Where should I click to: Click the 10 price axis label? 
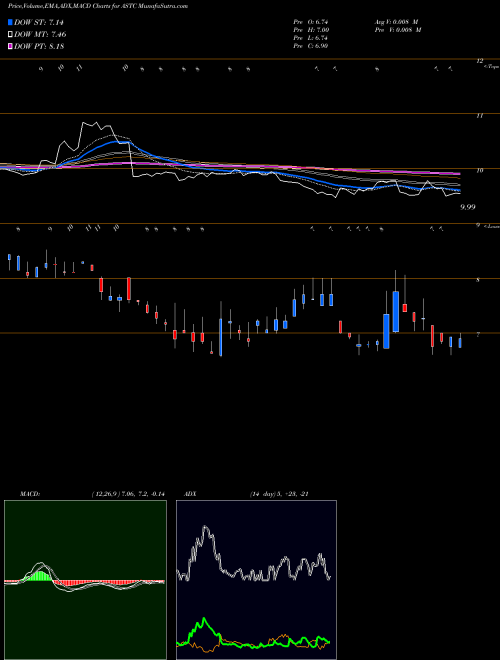coord(479,170)
